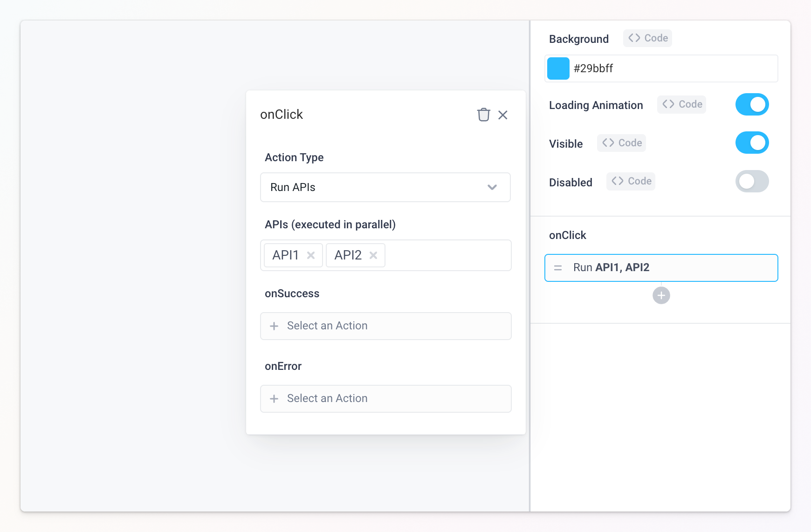Image resolution: width=811 pixels, height=532 pixels.
Task: Click the blue background color swatch
Action: (558, 68)
